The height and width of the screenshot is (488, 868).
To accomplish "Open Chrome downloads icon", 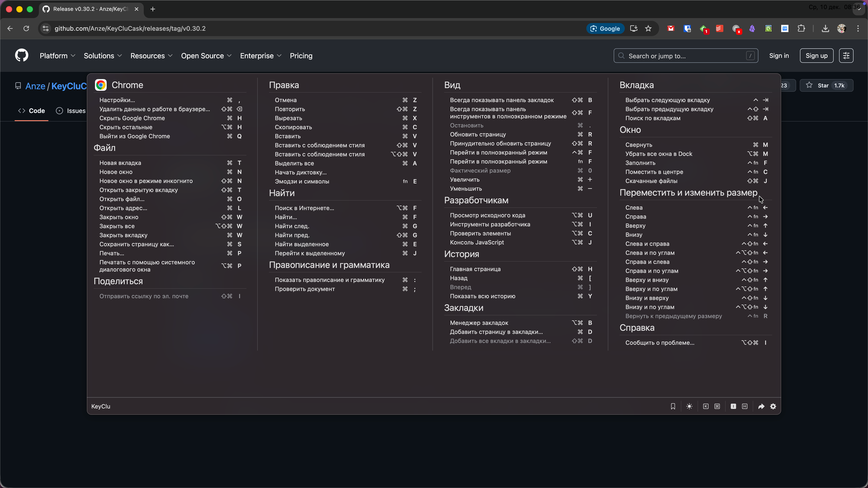I will [825, 29].
